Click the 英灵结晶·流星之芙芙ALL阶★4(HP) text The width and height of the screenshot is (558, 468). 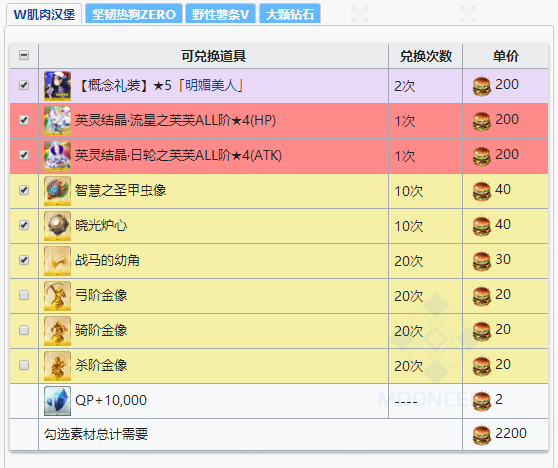(x=175, y=121)
